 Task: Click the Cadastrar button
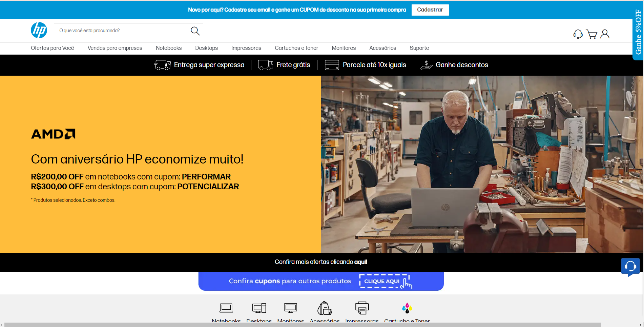pos(430,10)
